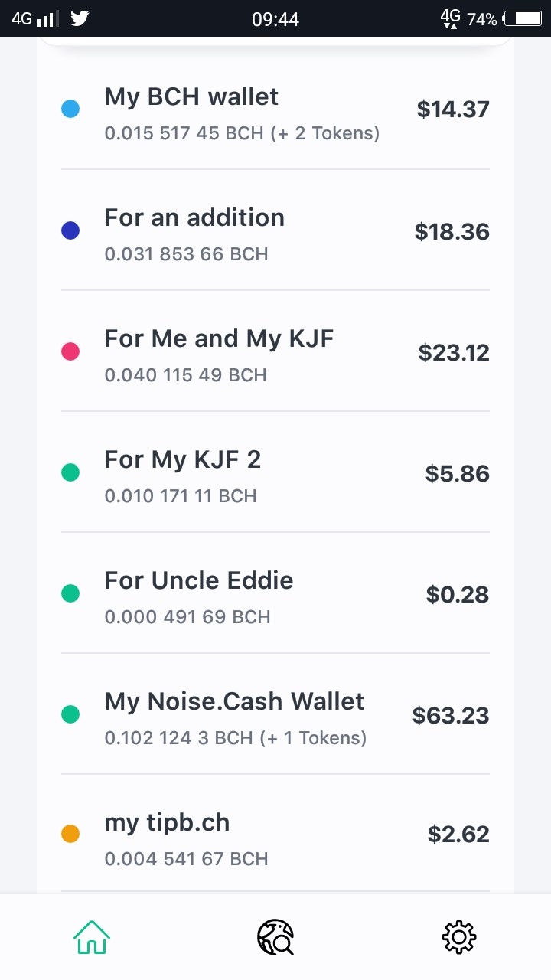Click the light blue dot of My BCH wallet
551x980 pixels.
[70, 109]
